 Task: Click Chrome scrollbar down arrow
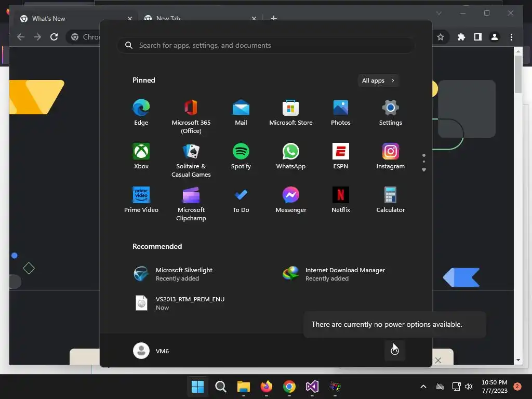[518, 360]
